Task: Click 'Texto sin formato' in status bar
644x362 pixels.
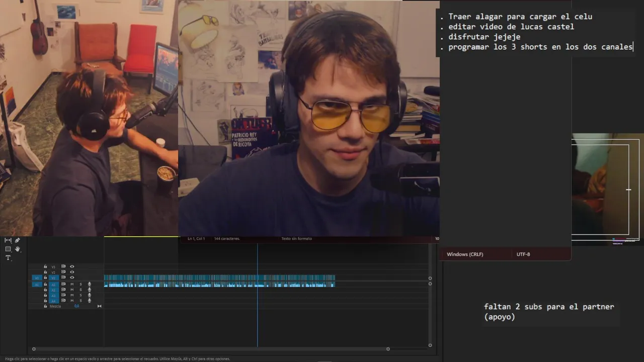Action: point(296,239)
